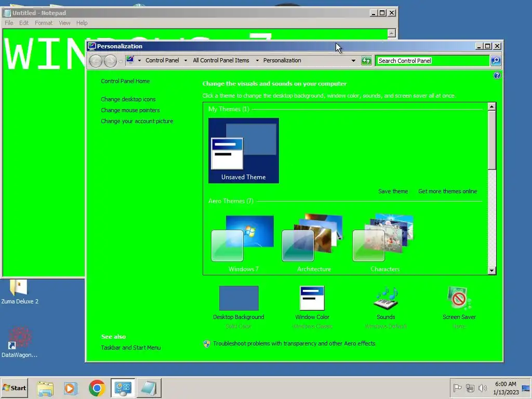Open the Format menu in Notepad

[x=44, y=23]
